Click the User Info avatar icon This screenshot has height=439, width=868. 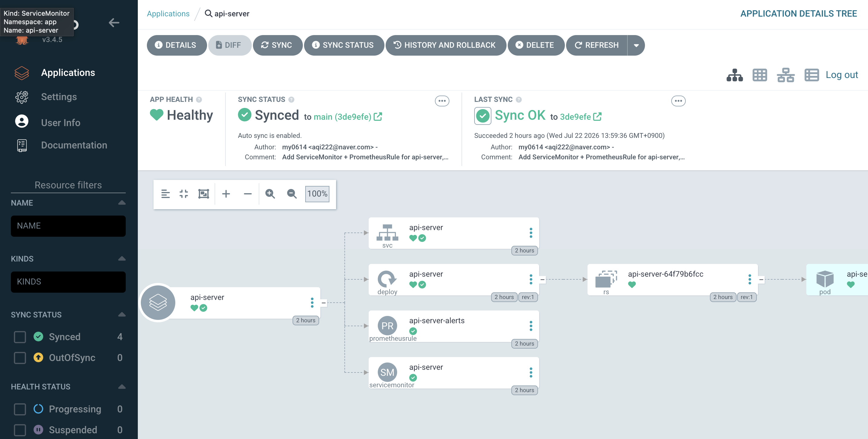tap(22, 121)
